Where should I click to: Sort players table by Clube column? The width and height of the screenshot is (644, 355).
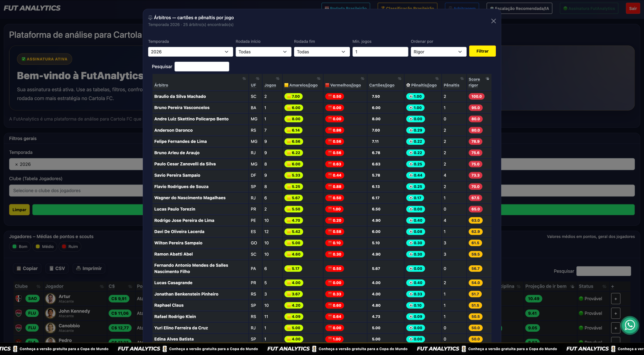click(27, 286)
